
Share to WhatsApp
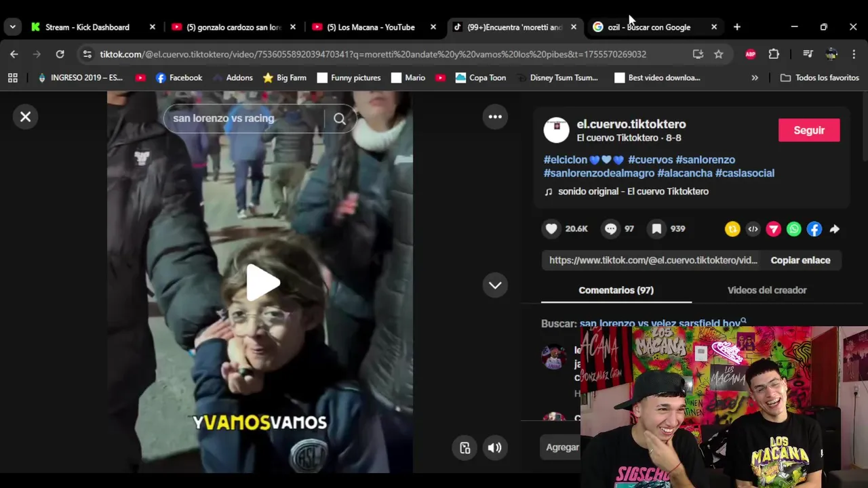click(793, 229)
